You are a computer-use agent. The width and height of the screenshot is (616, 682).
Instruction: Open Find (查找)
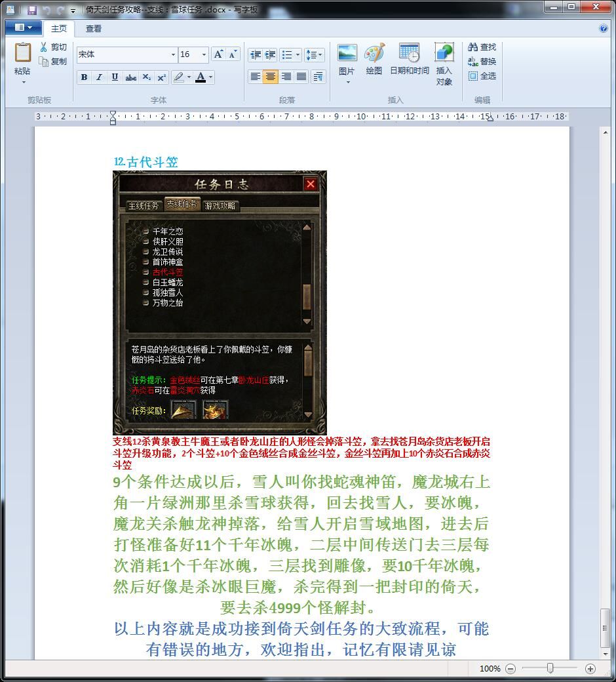(482, 47)
